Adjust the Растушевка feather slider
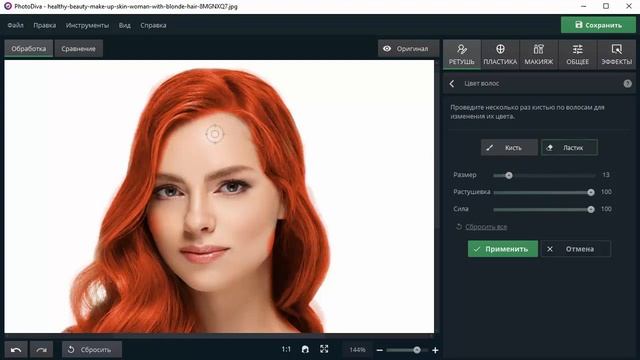 tap(544, 192)
